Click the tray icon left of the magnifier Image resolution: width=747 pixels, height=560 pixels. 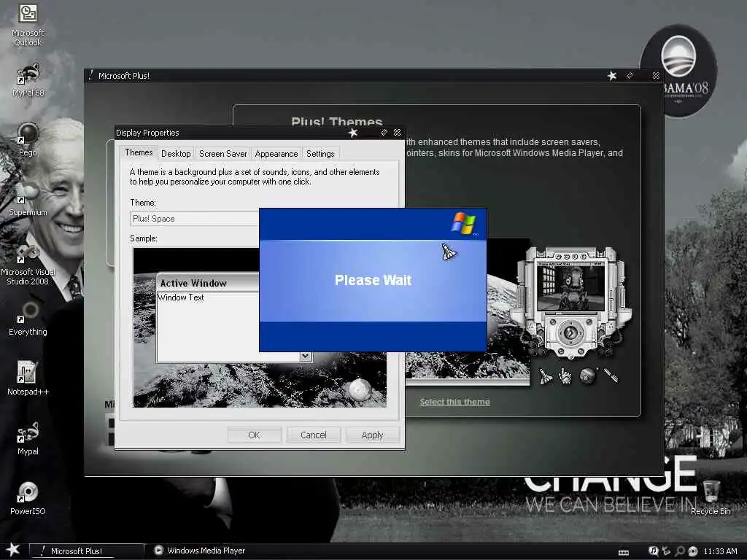pyautogui.click(x=667, y=551)
